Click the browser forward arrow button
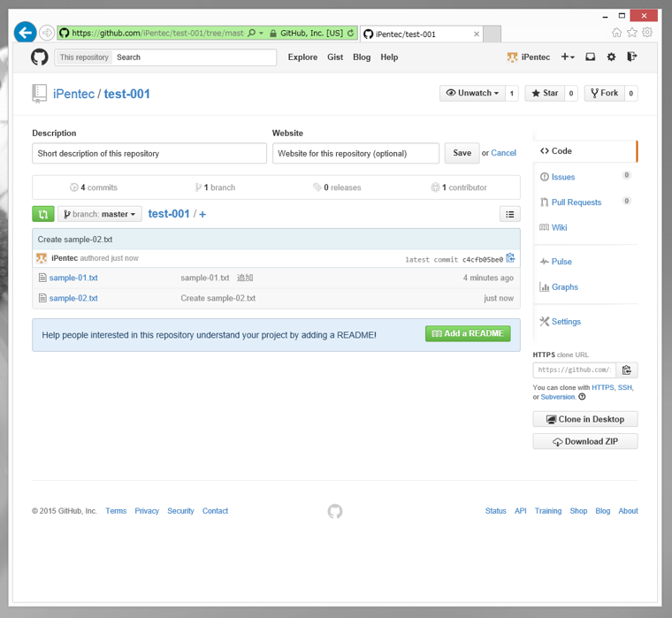Image resolution: width=672 pixels, height=618 pixels. pos(47,33)
